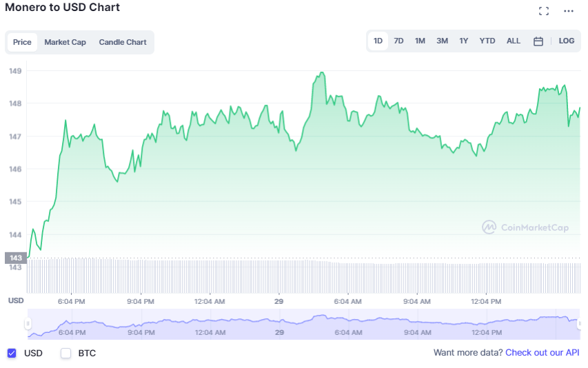588x368 pixels.
Task: Click the left range slider handle
Action: (x=28, y=324)
